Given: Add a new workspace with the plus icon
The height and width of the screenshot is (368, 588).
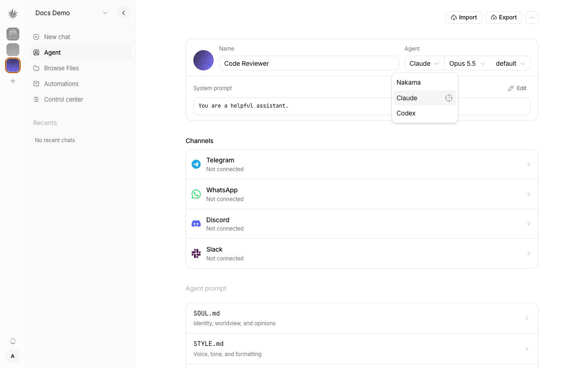Looking at the screenshot, I should point(13,81).
